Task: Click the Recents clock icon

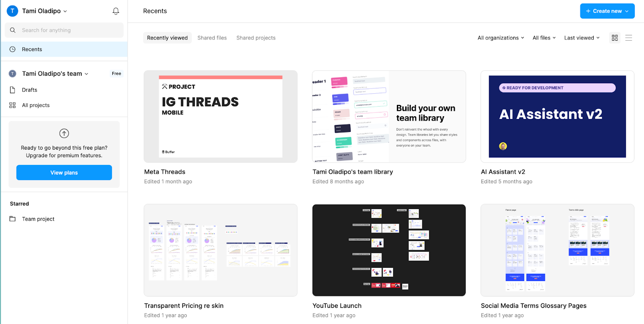Action: (12, 49)
